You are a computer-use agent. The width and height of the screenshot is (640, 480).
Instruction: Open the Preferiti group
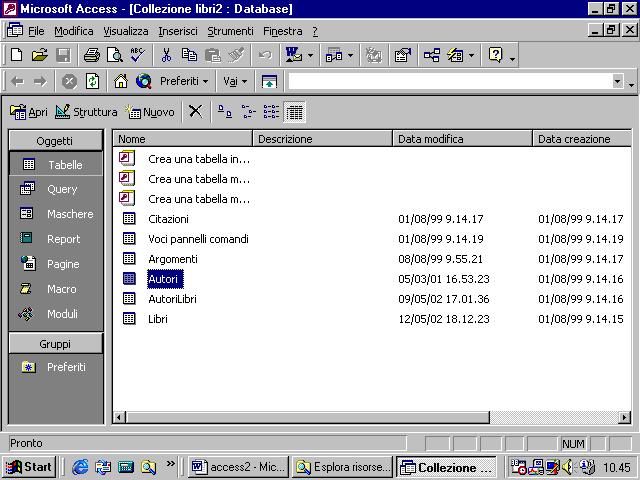(x=56, y=367)
